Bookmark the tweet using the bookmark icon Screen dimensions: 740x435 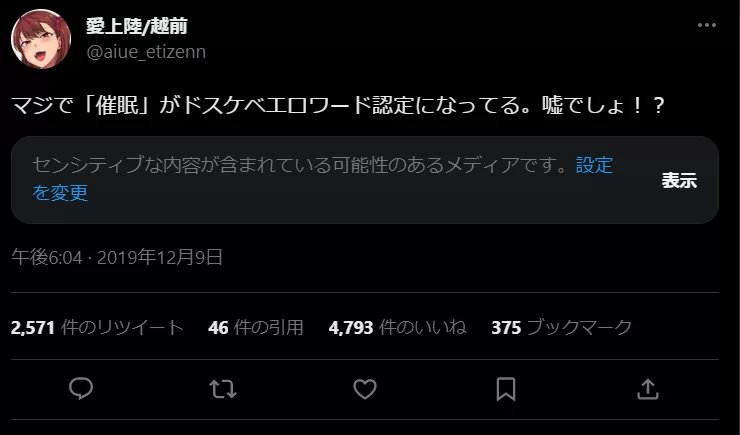click(x=506, y=390)
